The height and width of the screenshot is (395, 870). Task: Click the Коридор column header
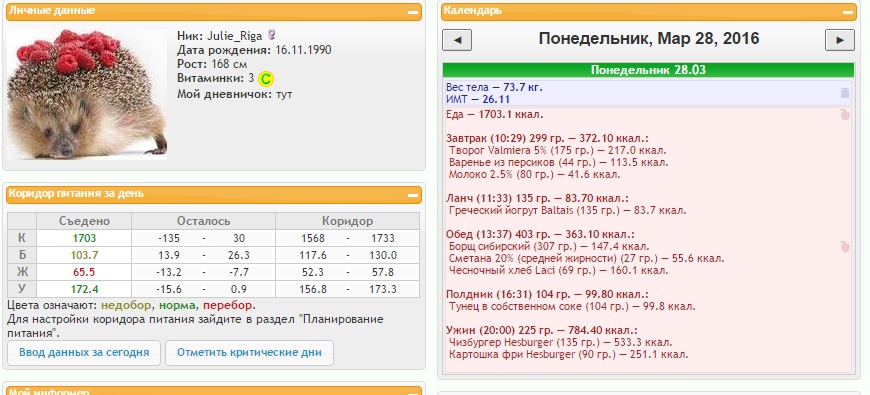(x=348, y=221)
